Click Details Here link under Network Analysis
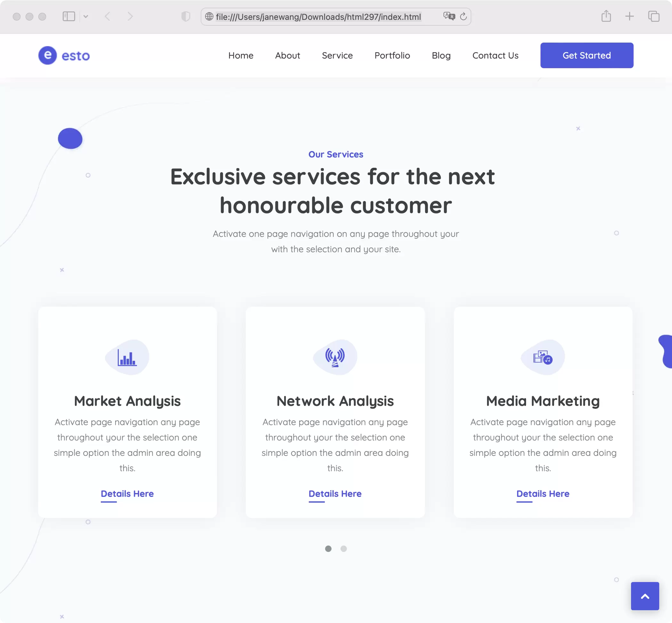The image size is (672, 623). 335,494
